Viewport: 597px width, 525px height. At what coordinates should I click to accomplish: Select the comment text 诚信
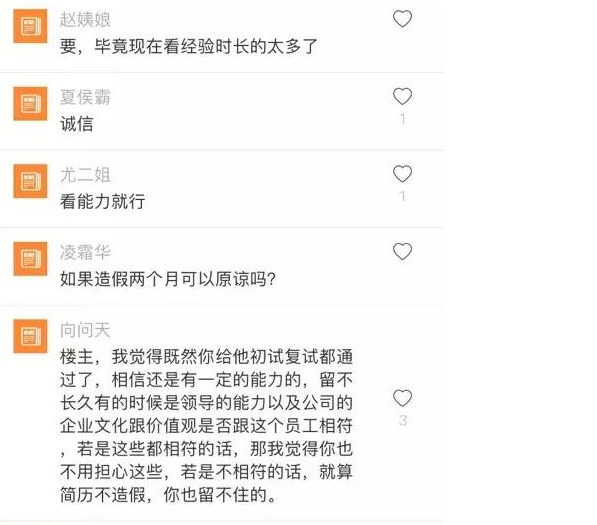coord(77,124)
